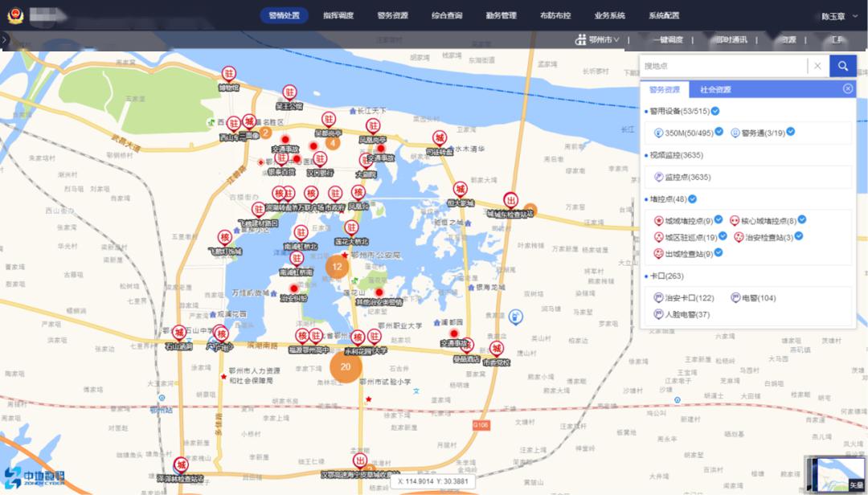This screenshot has height=495, width=868.
Task: Open the 综合查询 menu
Action: click(x=447, y=15)
